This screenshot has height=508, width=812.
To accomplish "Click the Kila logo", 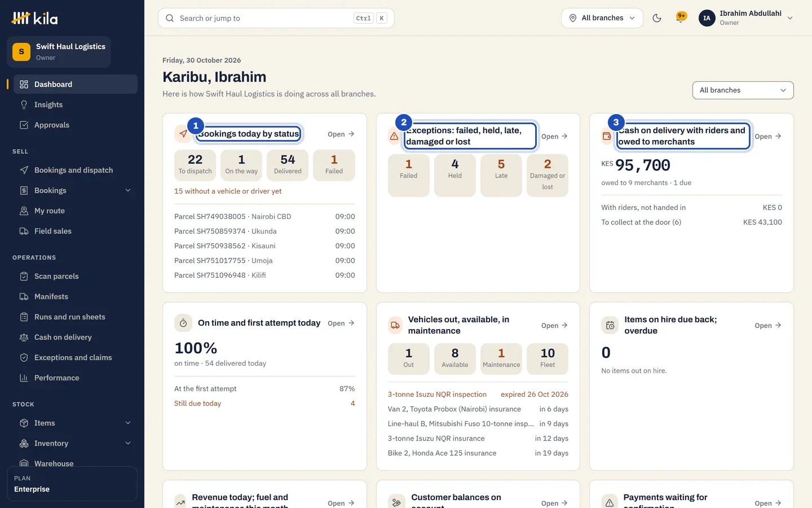I will [x=35, y=18].
